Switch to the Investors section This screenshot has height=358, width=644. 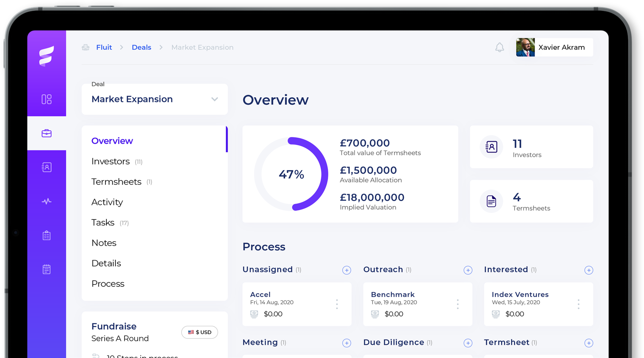coord(111,162)
